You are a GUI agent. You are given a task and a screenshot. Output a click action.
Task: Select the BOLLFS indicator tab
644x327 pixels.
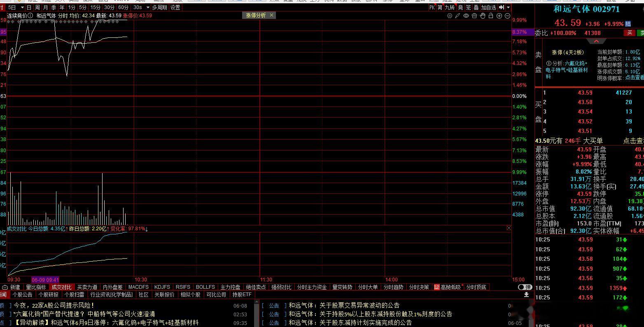tap(205, 287)
